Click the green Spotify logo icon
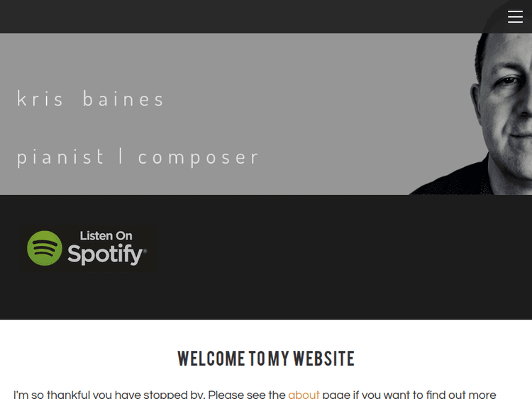532x399 pixels. pos(45,249)
